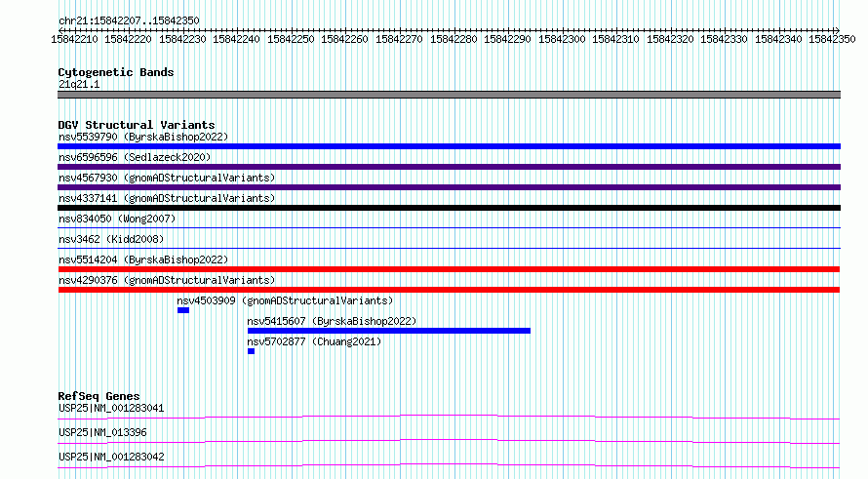868x479 pixels.
Task: Click ruler position 15842280
Action: 454,39
